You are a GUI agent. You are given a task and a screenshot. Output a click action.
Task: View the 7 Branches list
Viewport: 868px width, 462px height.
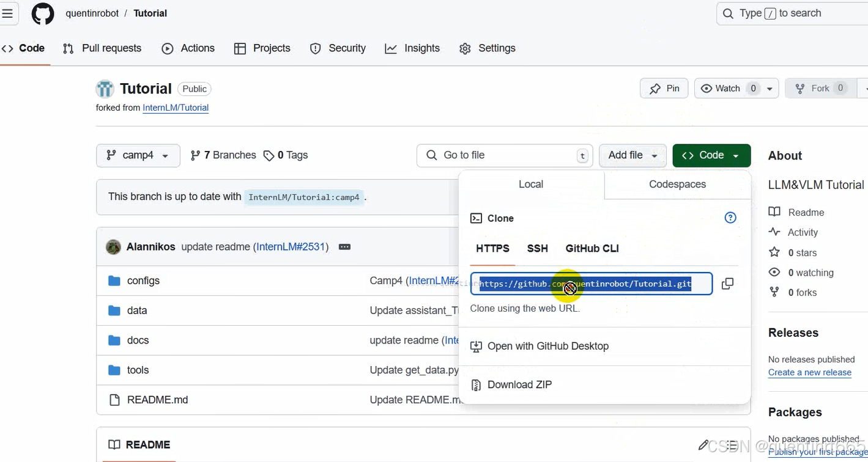223,155
